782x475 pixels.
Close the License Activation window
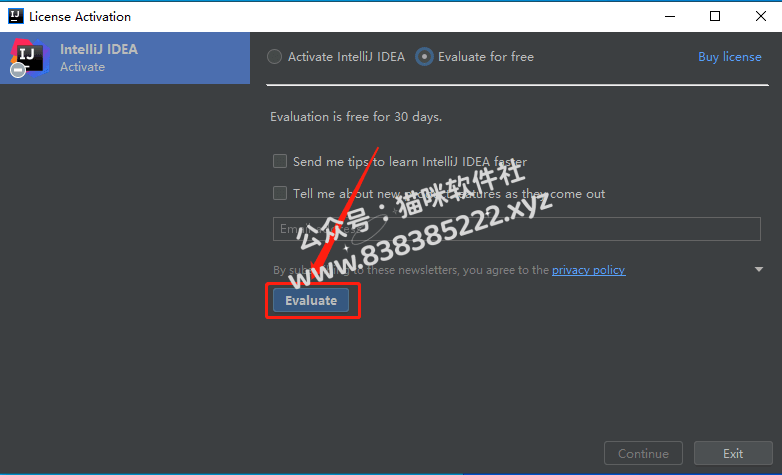click(x=761, y=16)
